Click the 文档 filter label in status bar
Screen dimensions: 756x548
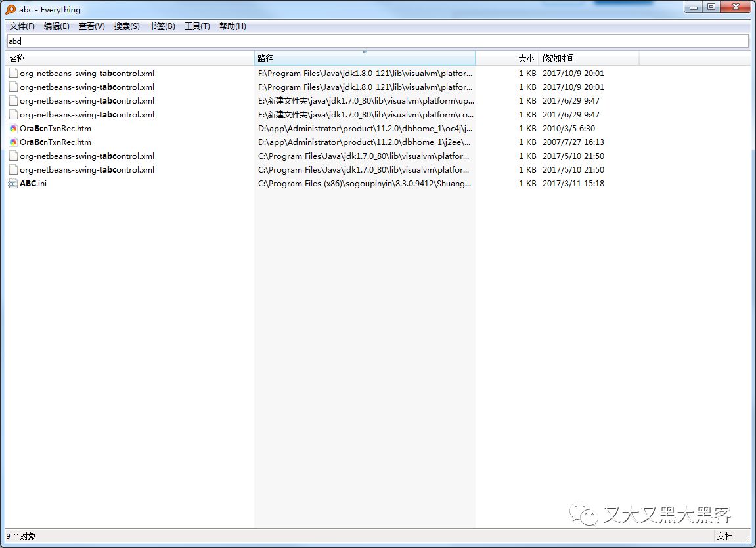tap(724, 536)
